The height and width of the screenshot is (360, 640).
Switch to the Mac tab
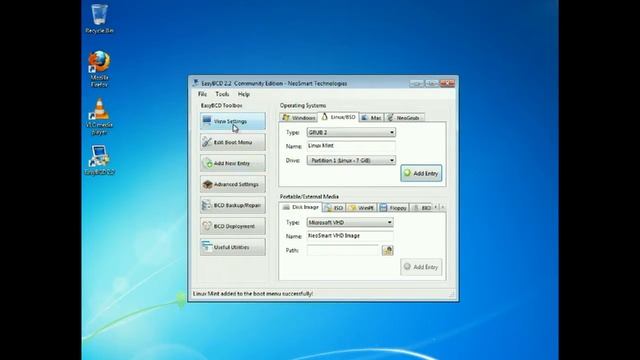371,118
